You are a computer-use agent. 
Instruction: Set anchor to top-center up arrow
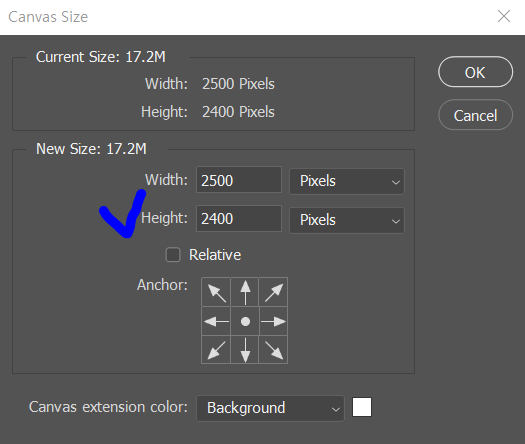point(245,292)
